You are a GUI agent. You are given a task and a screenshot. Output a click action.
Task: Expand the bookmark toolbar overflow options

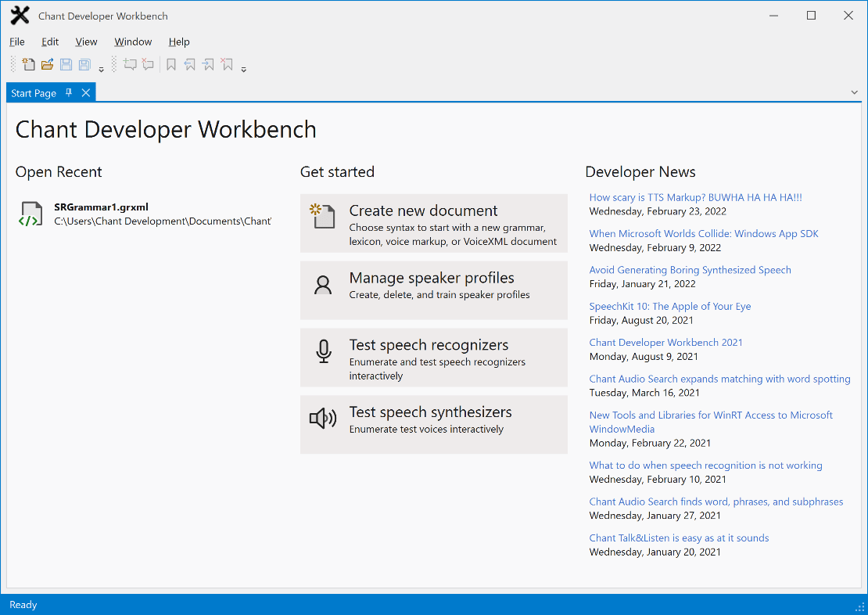pyautogui.click(x=243, y=70)
